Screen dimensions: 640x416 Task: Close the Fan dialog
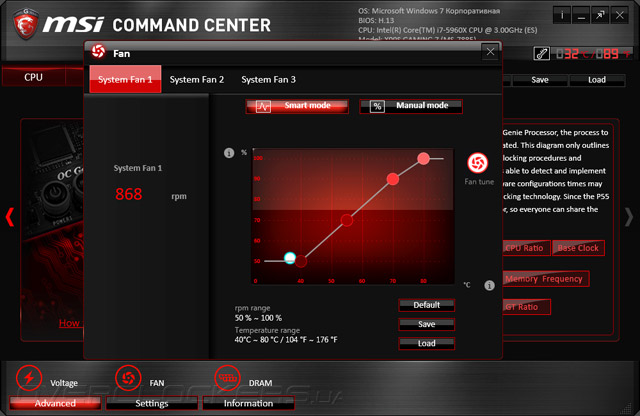pos(490,52)
